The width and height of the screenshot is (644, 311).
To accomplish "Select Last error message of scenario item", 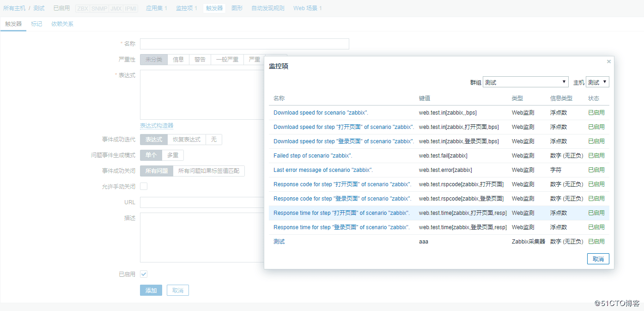I will click(x=323, y=170).
